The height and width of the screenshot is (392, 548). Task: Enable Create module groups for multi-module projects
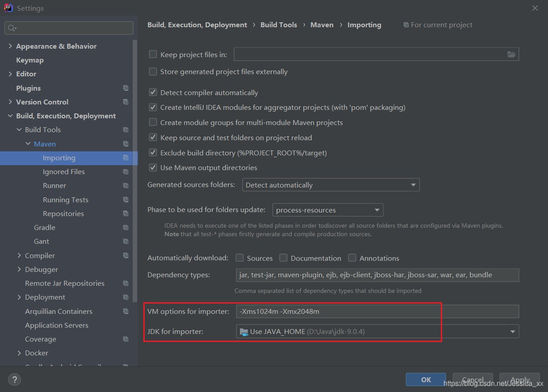[x=153, y=122]
